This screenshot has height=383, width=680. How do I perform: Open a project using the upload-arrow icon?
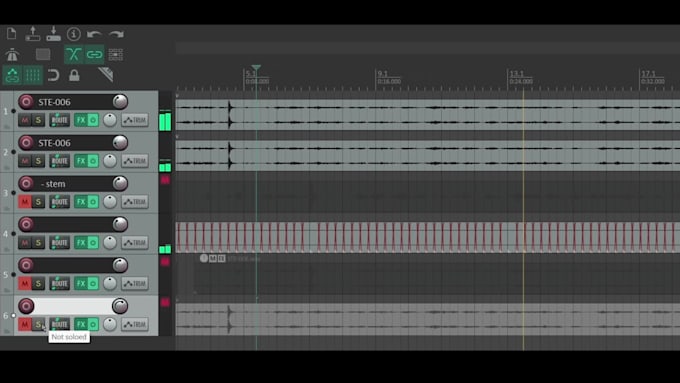pos(33,33)
